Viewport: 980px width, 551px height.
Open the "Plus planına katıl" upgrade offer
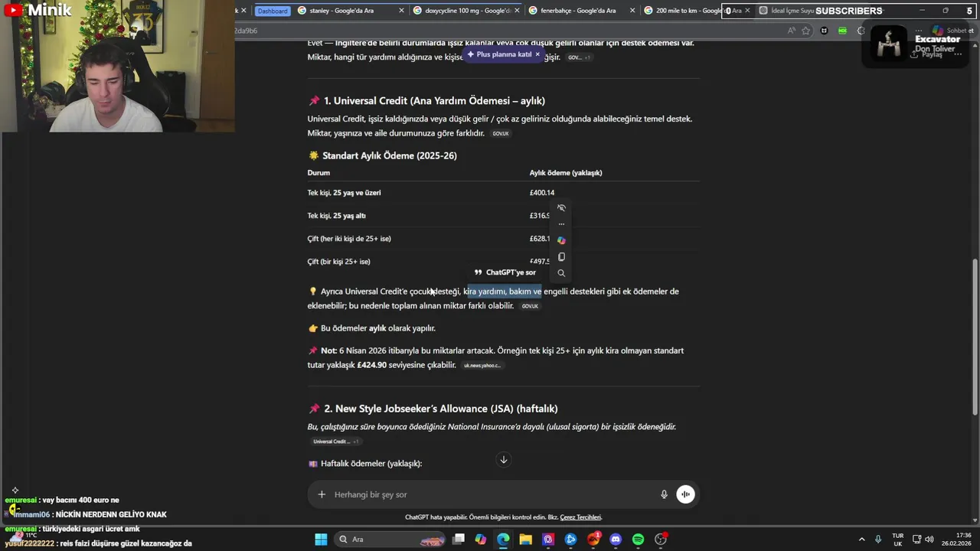[x=499, y=54]
